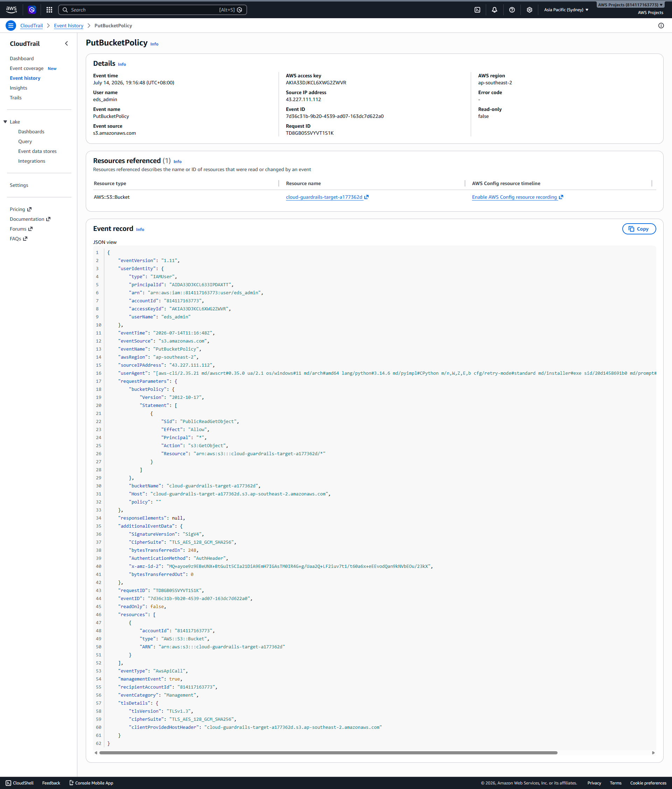Open the Services grid menu
Screen dimensions: 672x789
click(x=49, y=10)
